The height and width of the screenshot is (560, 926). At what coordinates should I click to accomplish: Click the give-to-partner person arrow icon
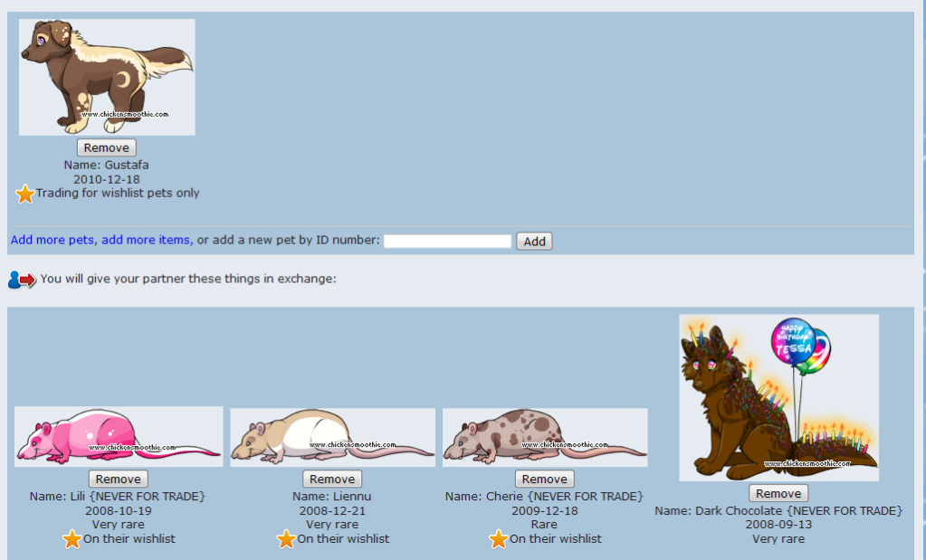tap(22, 280)
